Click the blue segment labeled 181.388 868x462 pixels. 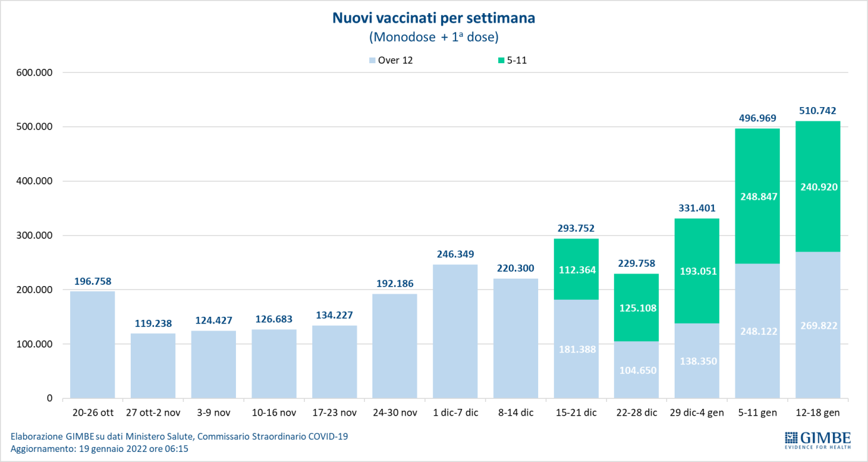coord(576,349)
